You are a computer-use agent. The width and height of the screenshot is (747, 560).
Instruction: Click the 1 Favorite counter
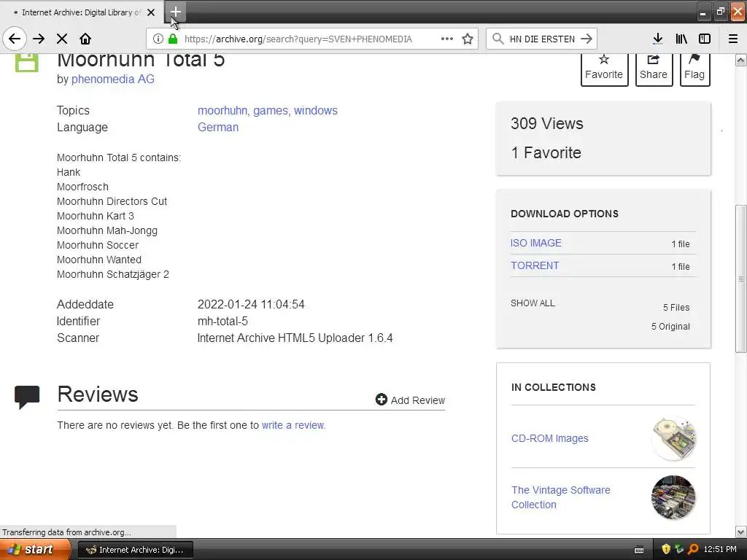pyautogui.click(x=546, y=152)
